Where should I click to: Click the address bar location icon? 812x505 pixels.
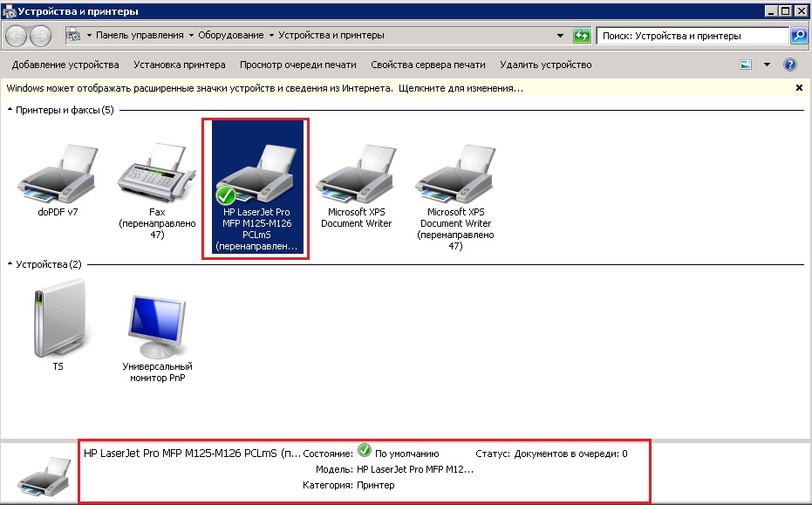point(73,35)
